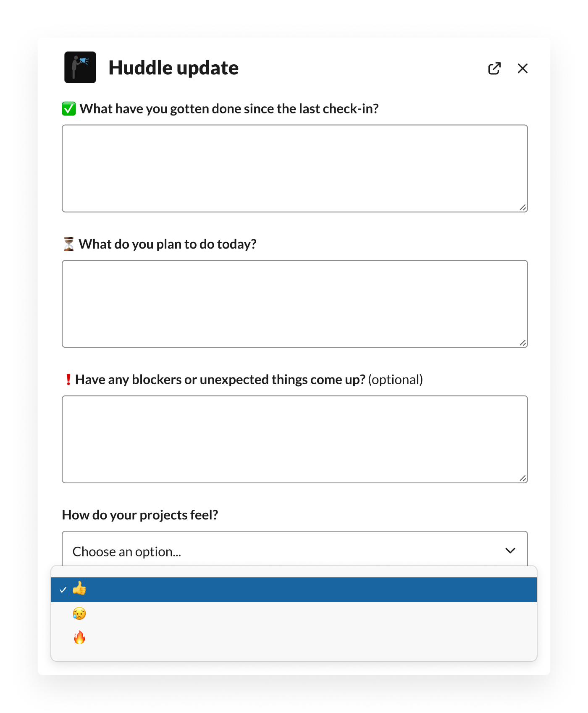
Task: Click the resize handle of the blockers textbox
Action: [x=523, y=478]
